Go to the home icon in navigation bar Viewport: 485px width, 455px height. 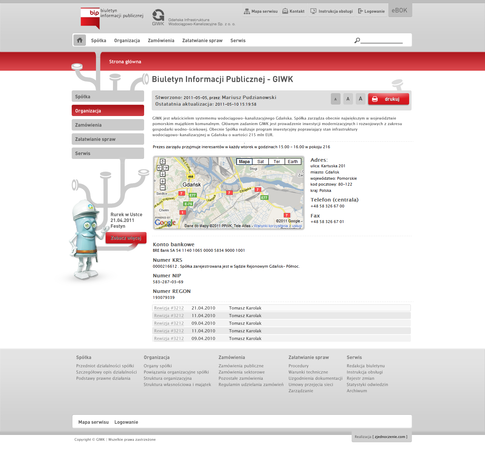click(80, 40)
